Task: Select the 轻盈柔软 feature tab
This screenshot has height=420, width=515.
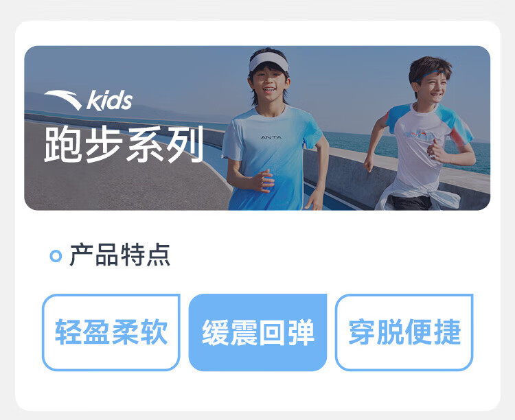Action: pyautogui.click(x=111, y=332)
